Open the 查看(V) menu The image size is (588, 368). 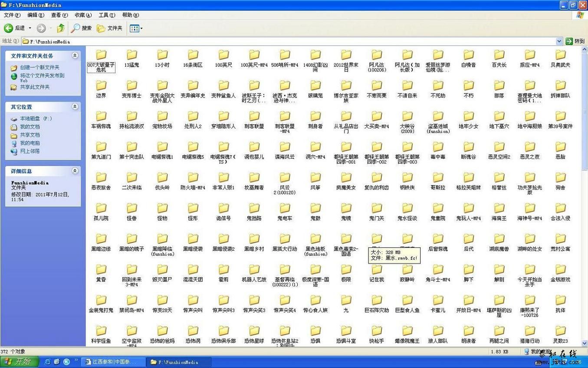pos(59,15)
